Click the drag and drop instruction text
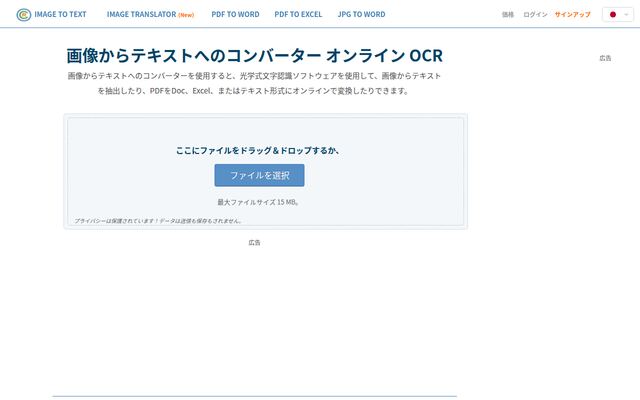The height and width of the screenshot is (400, 640). tap(258, 150)
